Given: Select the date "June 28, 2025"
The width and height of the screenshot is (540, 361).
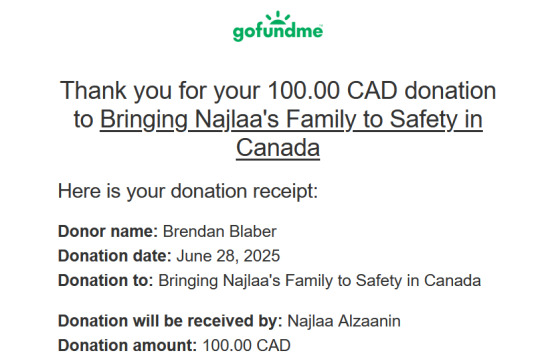Looking at the screenshot, I should click(x=228, y=256).
